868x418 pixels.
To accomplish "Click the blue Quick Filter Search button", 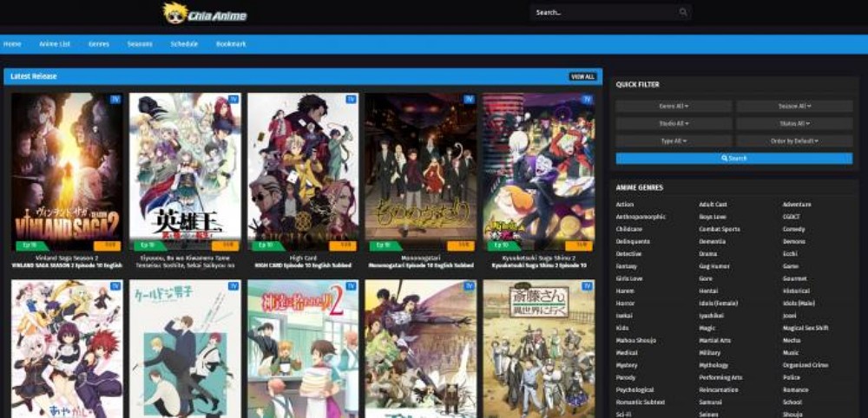I will [x=734, y=158].
